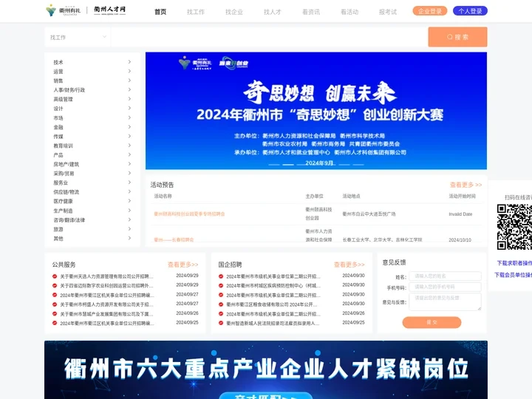The width and height of the screenshot is (532, 399).
Task: Open 关于衢州市慧城产业发展集团 notice
Action: (106, 314)
